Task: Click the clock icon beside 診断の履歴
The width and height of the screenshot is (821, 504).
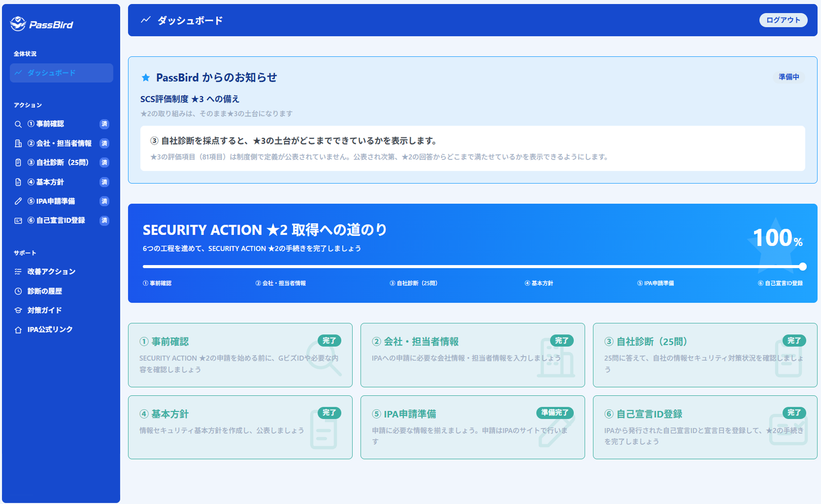Action: (18, 291)
